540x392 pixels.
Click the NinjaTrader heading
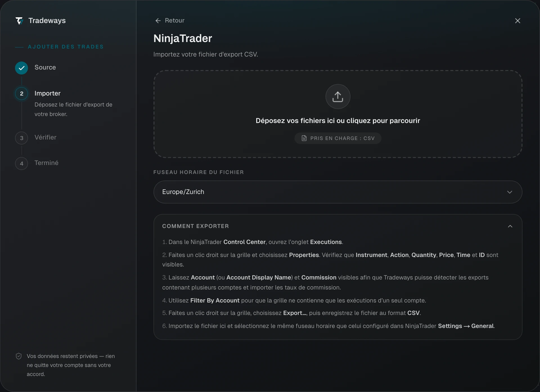(183, 38)
